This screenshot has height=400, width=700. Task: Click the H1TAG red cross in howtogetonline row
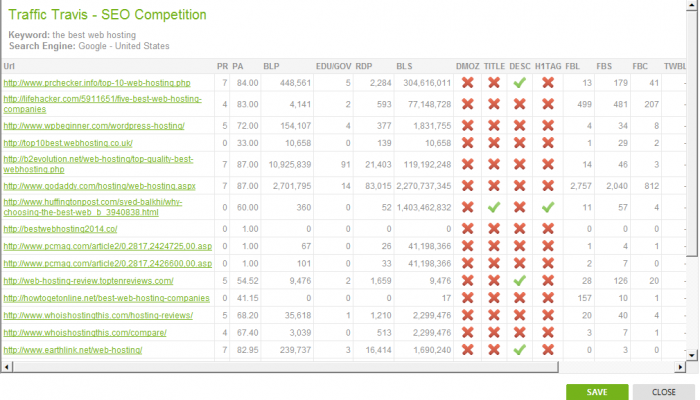[548, 298]
